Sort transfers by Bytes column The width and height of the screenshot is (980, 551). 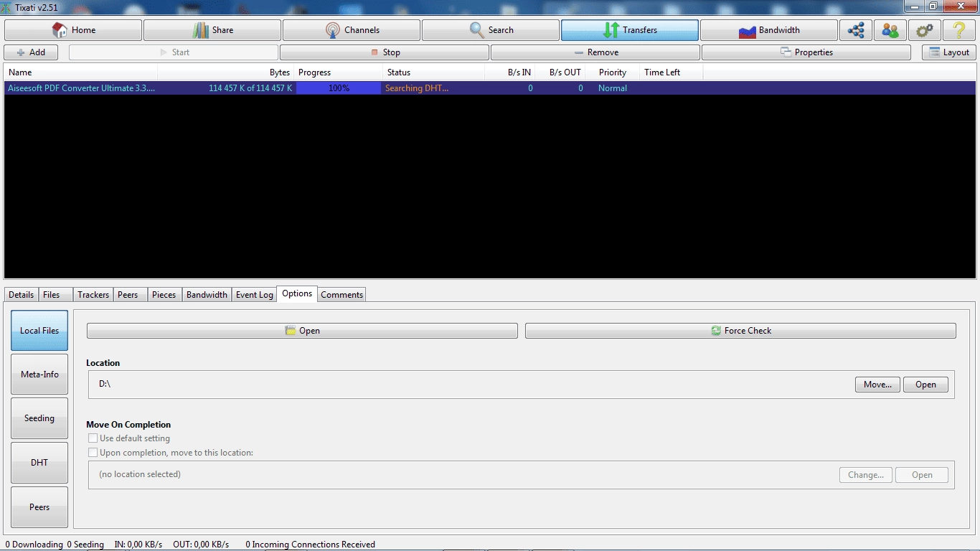pos(226,72)
